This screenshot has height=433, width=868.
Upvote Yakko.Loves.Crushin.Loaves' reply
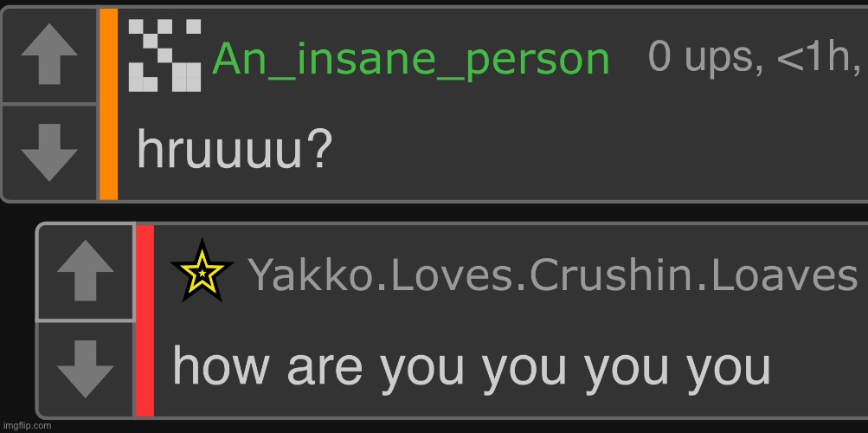[86, 271]
